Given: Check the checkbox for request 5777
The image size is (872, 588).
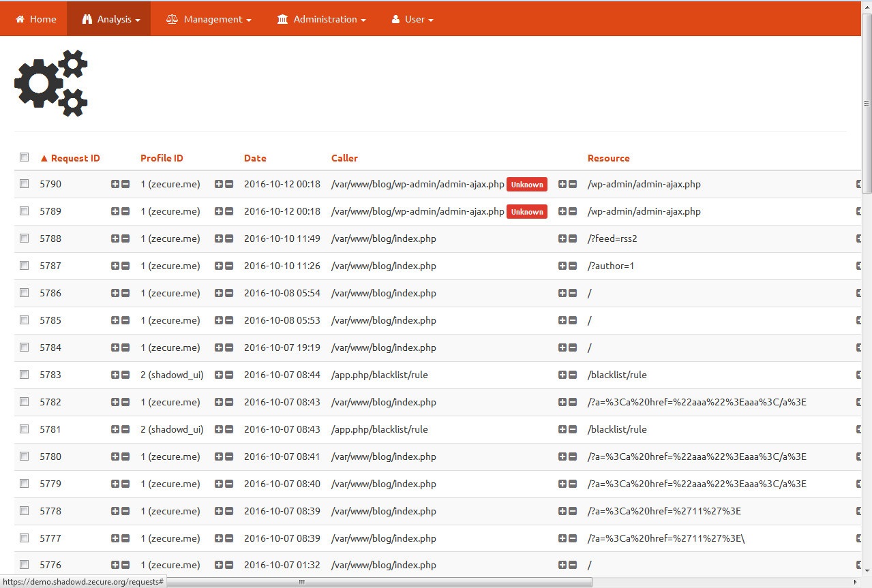Looking at the screenshot, I should coord(25,538).
